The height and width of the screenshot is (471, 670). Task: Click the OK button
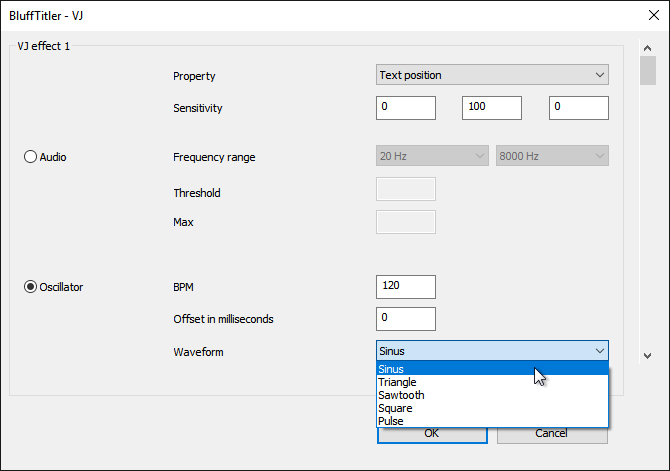(x=432, y=435)
